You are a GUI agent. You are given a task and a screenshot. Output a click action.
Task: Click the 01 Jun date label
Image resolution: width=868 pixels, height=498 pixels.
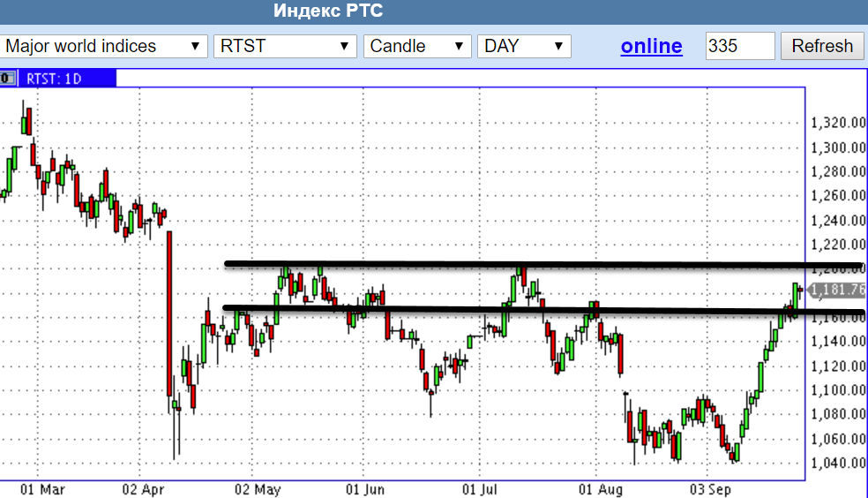364,488
